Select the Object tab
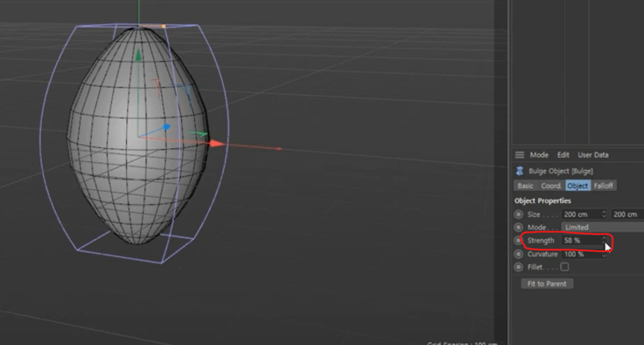The image size is (644, 345). (578, 186)
